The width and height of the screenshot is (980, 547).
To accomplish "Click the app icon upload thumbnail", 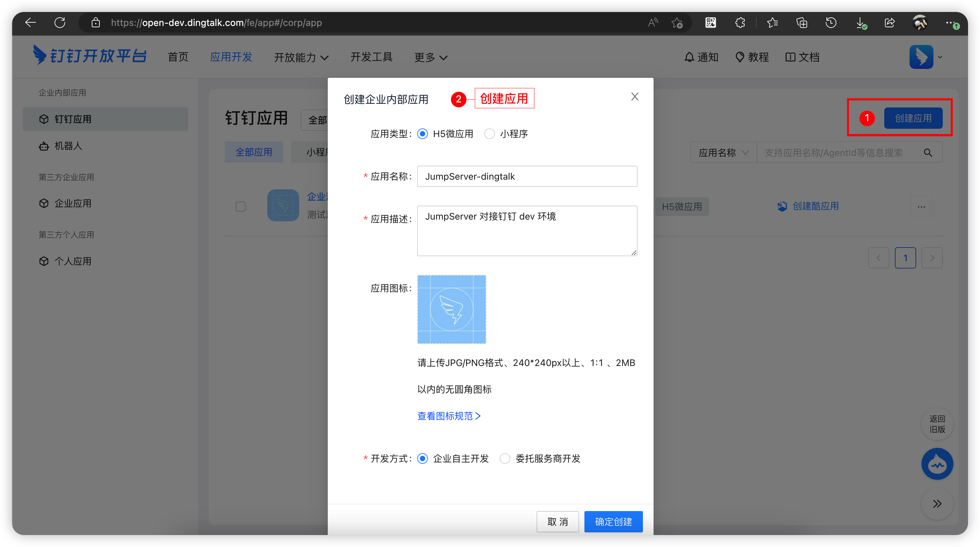I will click(451, 309).
